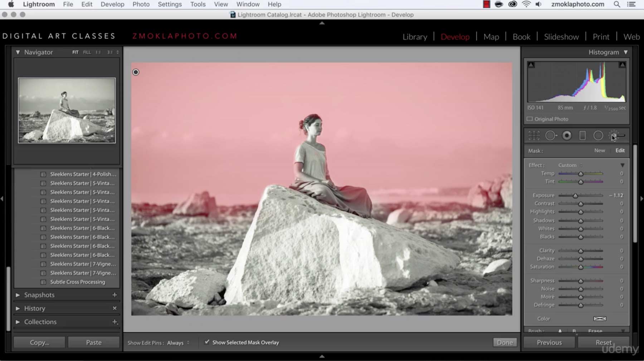Open the Effect Custom preset dropdown
Viewport: 644px width, 361px height.
[570, 165]
